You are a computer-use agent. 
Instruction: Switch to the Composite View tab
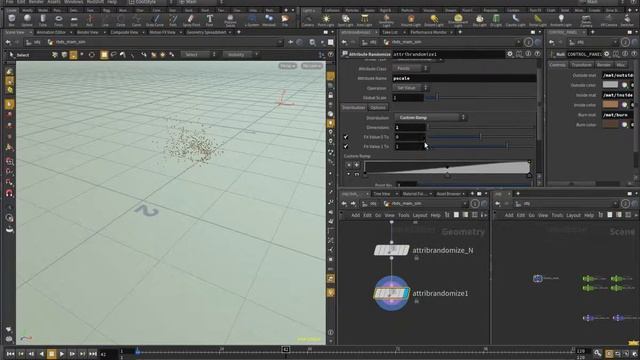pyautogui.click(x=124, y=32)
